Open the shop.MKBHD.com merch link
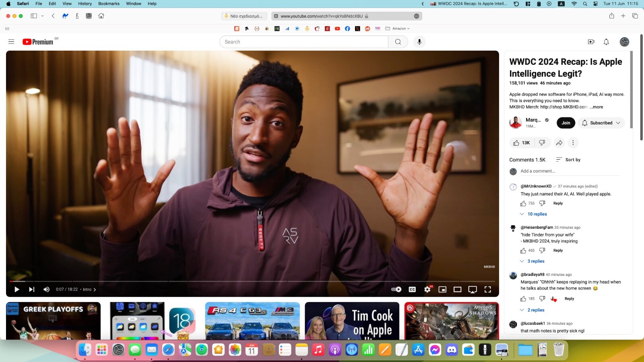644x362 pixels. click(x=564, y=107)
